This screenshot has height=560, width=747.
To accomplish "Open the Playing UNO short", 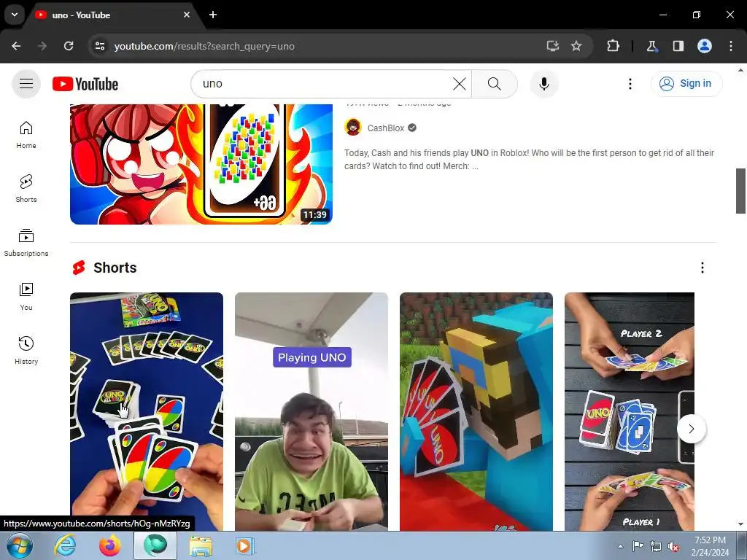I will (311, 411).
